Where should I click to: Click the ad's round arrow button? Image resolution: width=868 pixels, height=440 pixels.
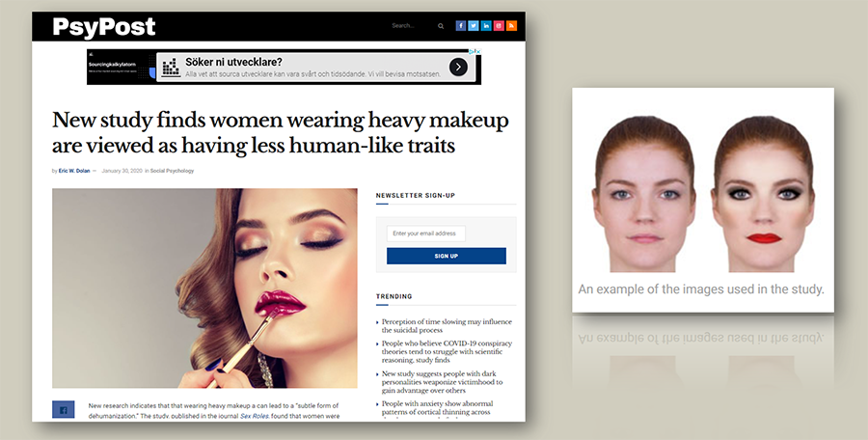tap(458, 67)
